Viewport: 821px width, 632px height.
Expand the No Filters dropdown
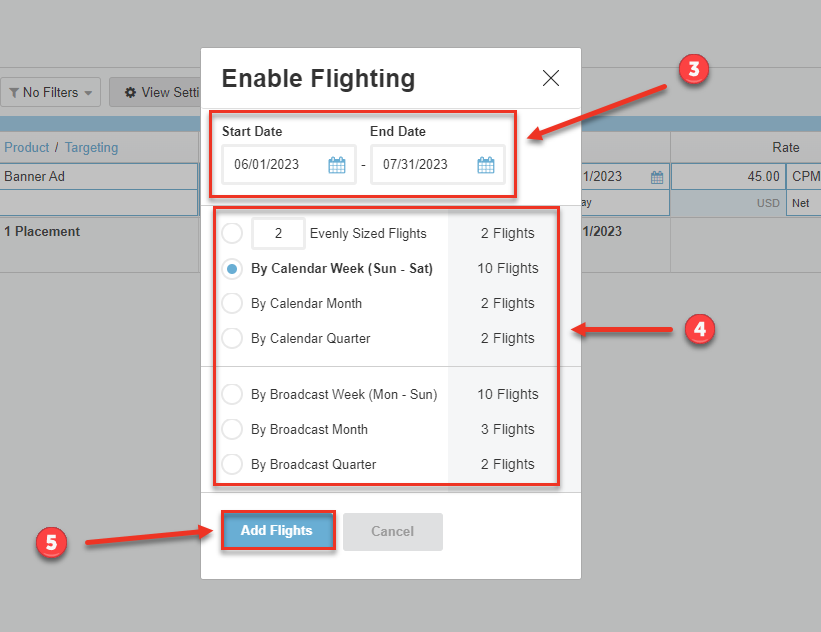(51, 92)
